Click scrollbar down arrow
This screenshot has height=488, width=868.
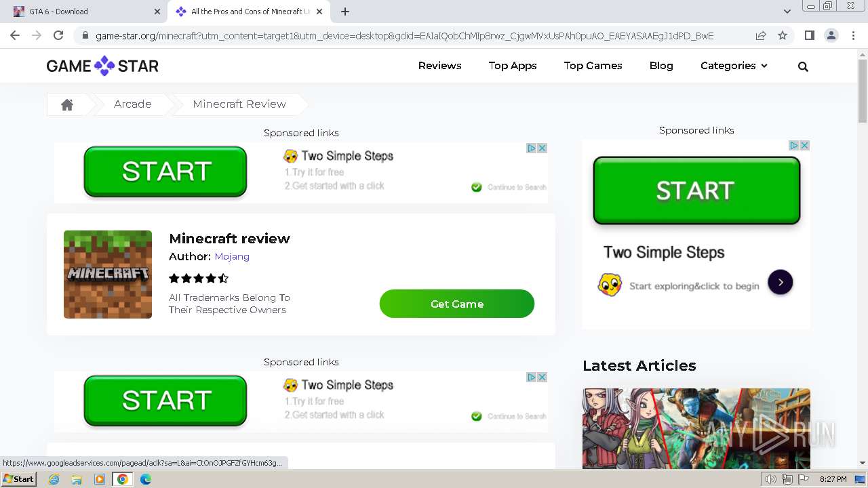click(x=863, y=464)
